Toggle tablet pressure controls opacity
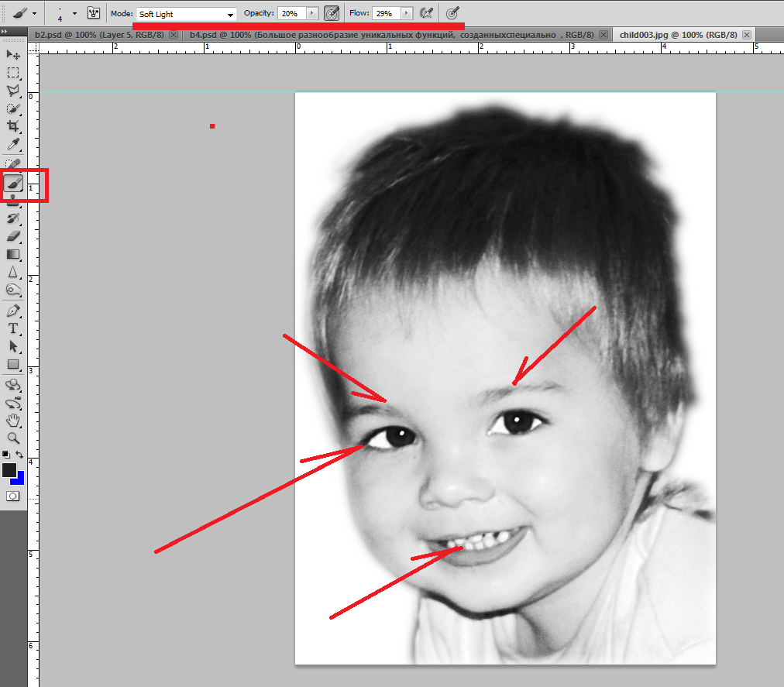The height and width of the screenshot is (687, 784). click(332, 13)
